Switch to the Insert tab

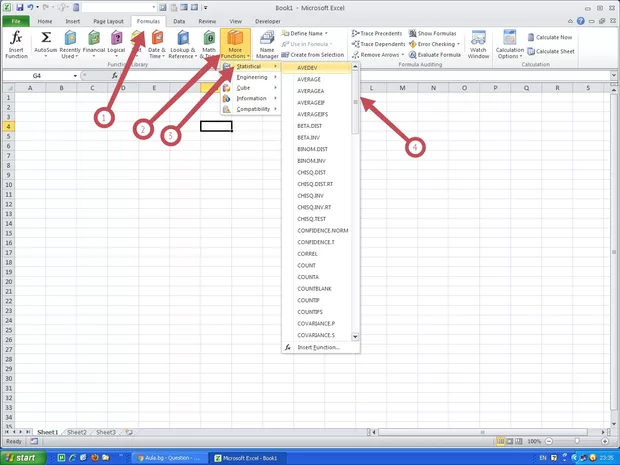click(73, 21)
